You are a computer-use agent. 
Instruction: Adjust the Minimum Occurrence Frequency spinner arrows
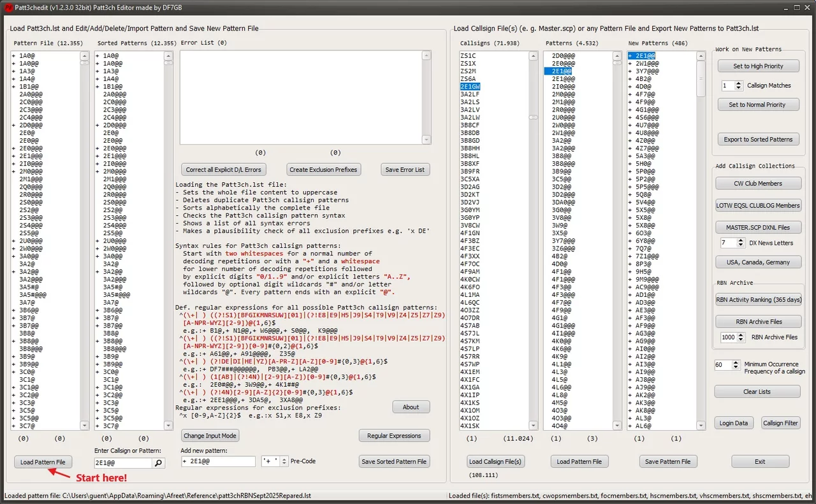click(735, 365)
